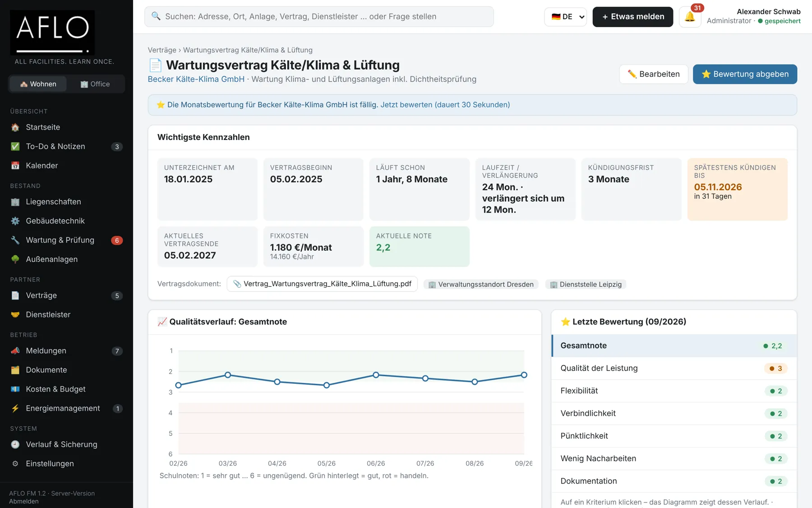Click the Etwas melden button
Viewport: 812px width, 508px height.
pos(632,17)
